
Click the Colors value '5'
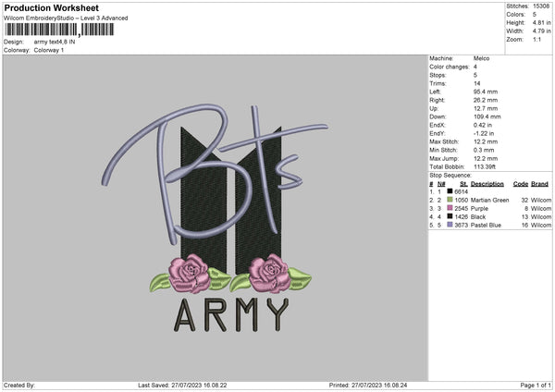click(535, 15)
